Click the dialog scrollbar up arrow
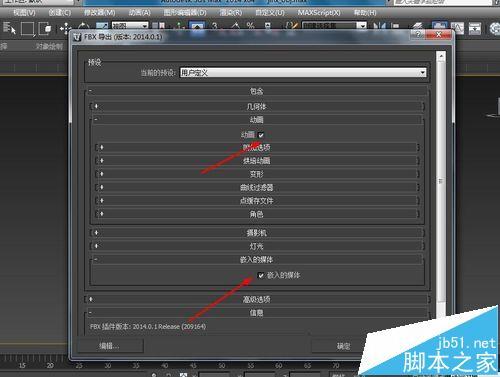 coord(441,56)
